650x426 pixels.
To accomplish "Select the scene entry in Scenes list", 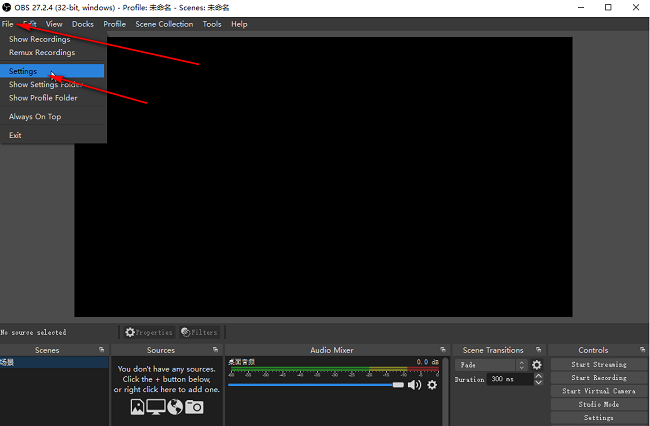I will (54, 362).
